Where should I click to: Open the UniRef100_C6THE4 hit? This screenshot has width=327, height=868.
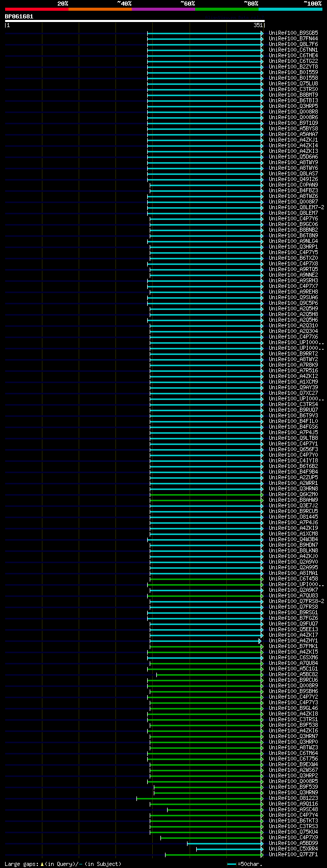tap(293, 56)
